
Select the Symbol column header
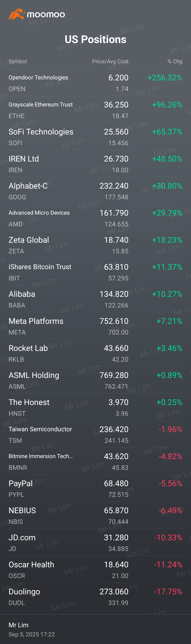(18, 62)
